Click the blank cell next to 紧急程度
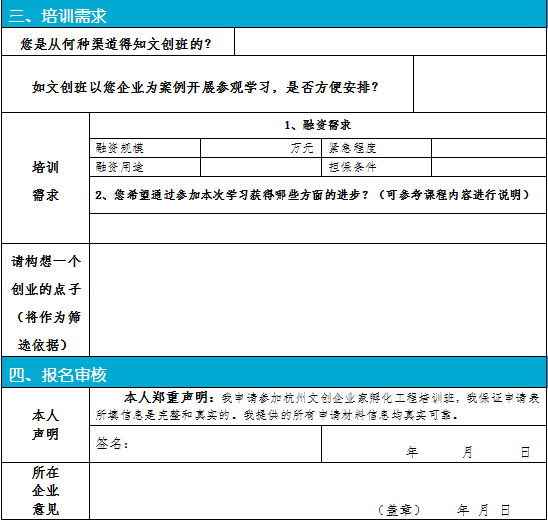 [x=489, y=148]
